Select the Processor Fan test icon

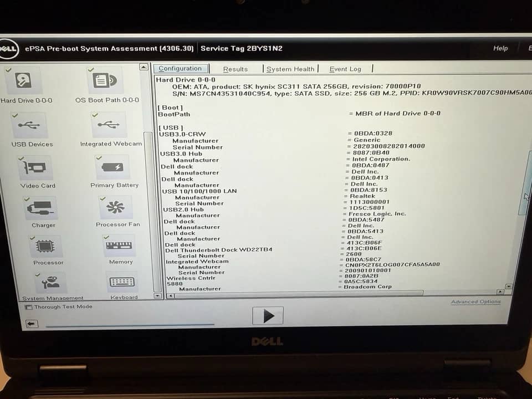116,207
